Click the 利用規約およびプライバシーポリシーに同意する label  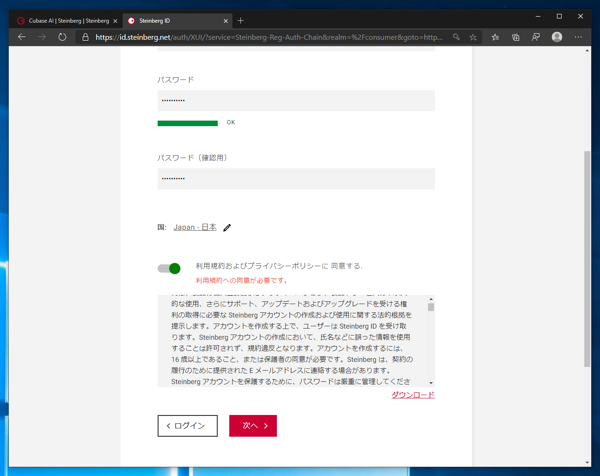coord(279,266)
